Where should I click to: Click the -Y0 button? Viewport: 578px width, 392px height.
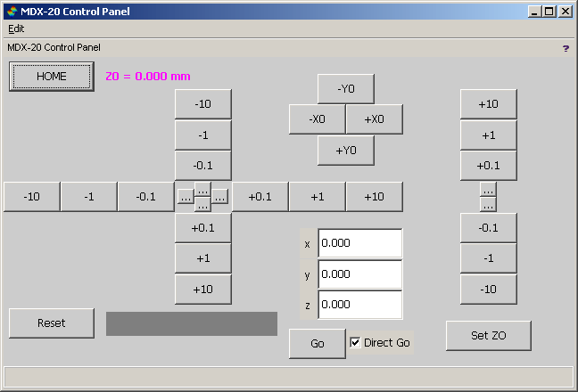pyautogui.click(x=346, y=89)
